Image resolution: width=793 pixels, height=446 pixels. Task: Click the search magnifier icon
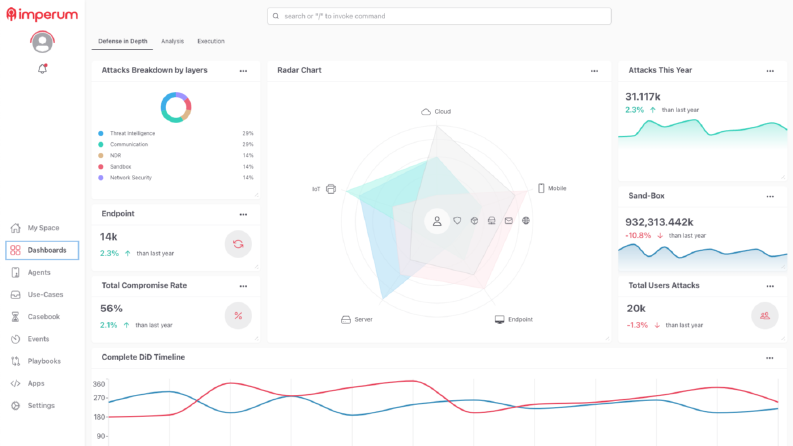point(276,16)
